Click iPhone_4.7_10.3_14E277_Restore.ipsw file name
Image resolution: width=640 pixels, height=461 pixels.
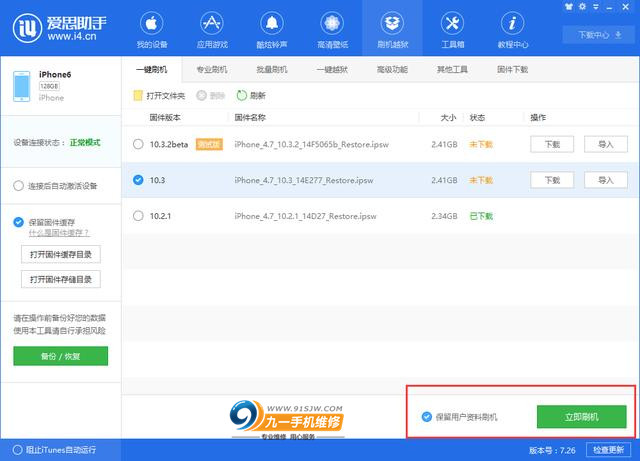coord(304,180)
